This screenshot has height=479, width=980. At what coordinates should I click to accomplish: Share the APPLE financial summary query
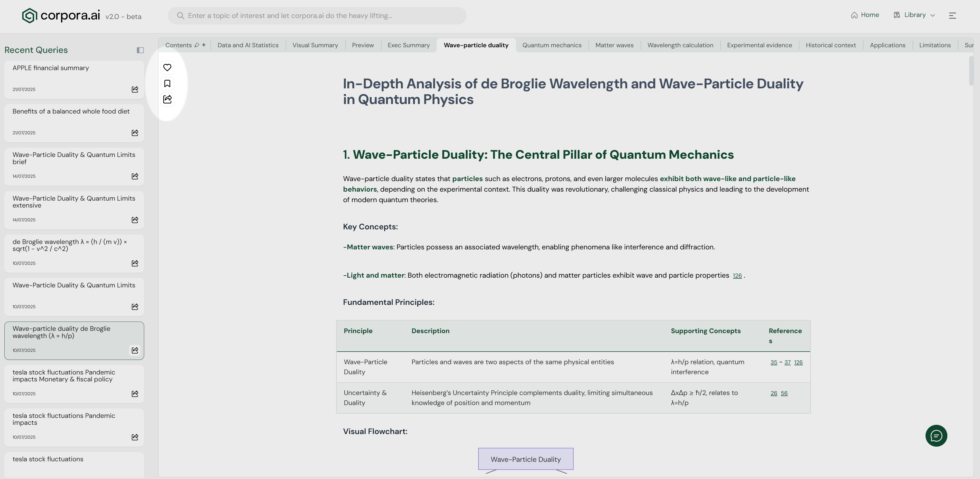pos(135,89)
